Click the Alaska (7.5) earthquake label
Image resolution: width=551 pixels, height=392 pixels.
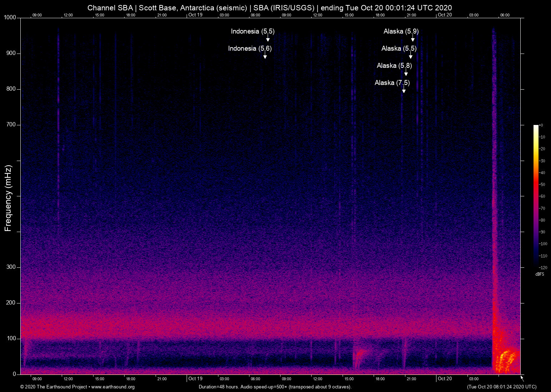[x=393, y=82]
